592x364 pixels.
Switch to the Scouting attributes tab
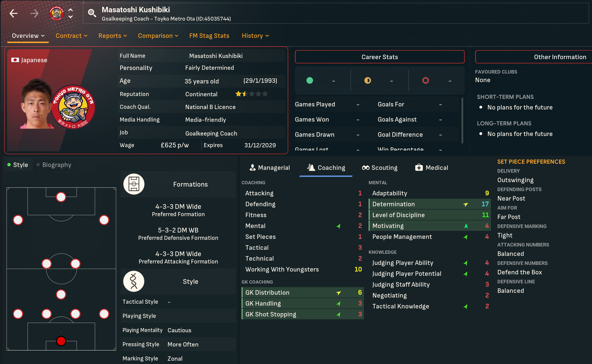pyautogui.click(x=380, y=167)
